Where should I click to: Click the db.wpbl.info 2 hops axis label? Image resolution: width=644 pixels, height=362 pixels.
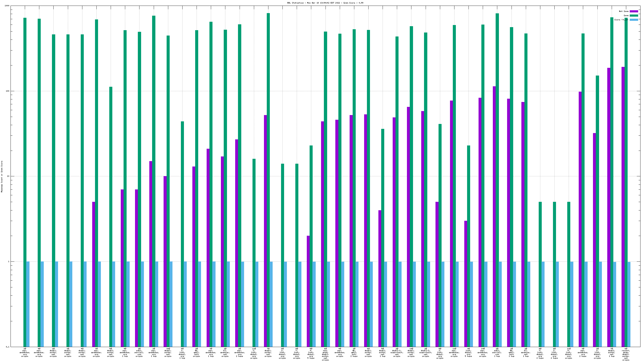pyautogui.click(x=354, y=352)
